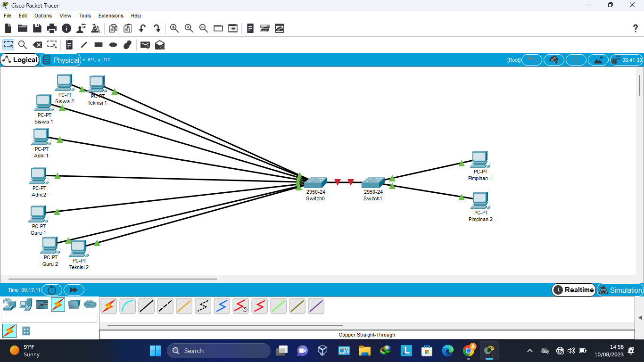Set the Tiled Background image

click(x=598, y=60)
